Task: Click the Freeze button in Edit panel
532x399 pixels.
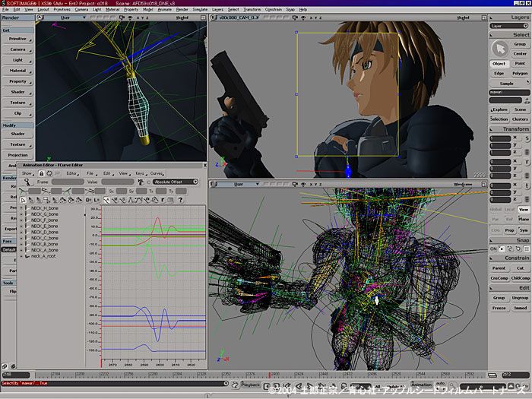Action: tap(499, 308)
